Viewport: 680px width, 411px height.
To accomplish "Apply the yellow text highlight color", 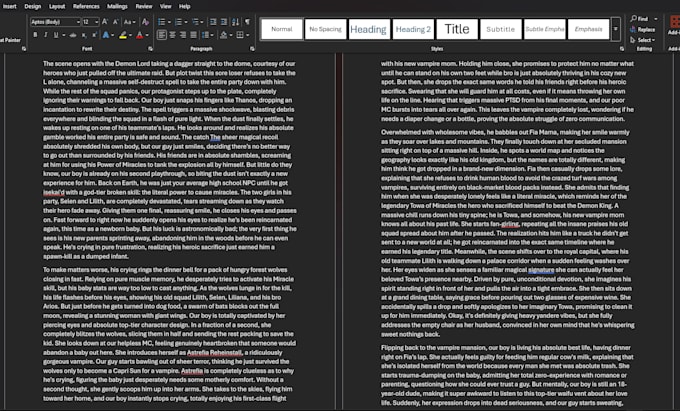I will pos(123,35).
